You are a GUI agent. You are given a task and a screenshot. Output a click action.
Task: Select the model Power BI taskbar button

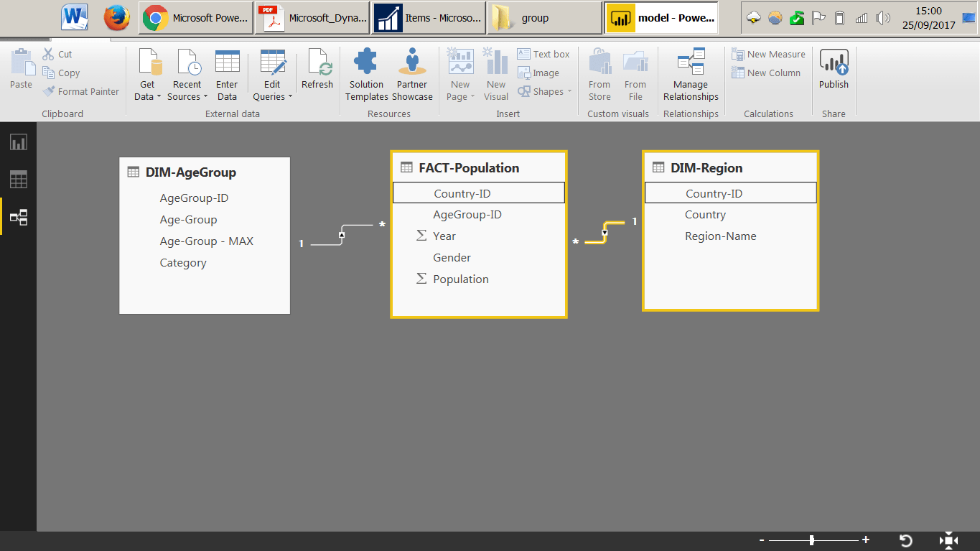pos(661,18)
